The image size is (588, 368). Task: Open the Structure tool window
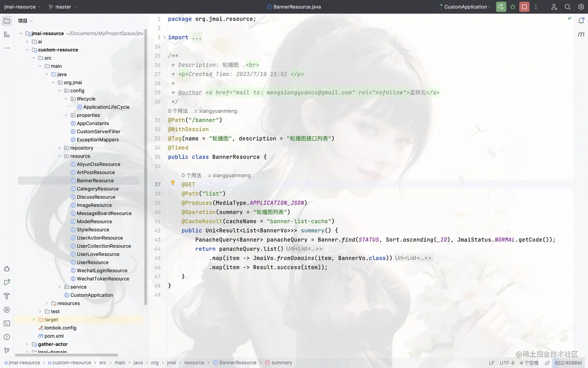pyautogui.click(x=7, y=35)
